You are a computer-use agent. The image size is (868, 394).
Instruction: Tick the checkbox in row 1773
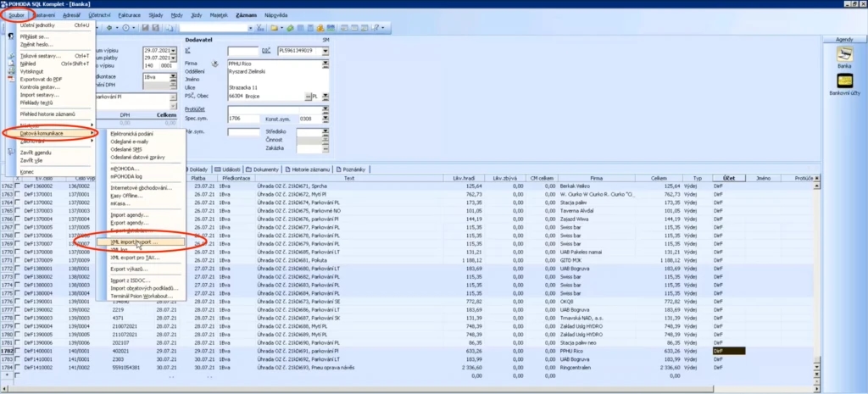point(17,277)
